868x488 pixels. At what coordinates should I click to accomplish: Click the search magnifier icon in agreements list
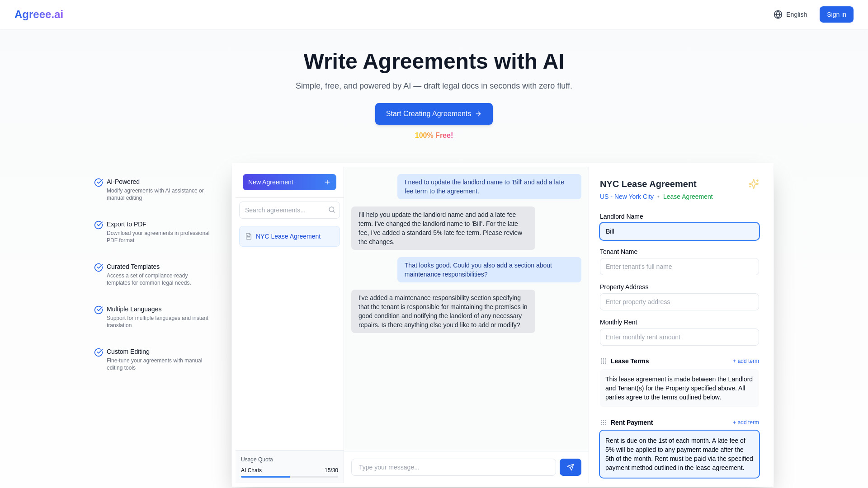coord(331,210)
